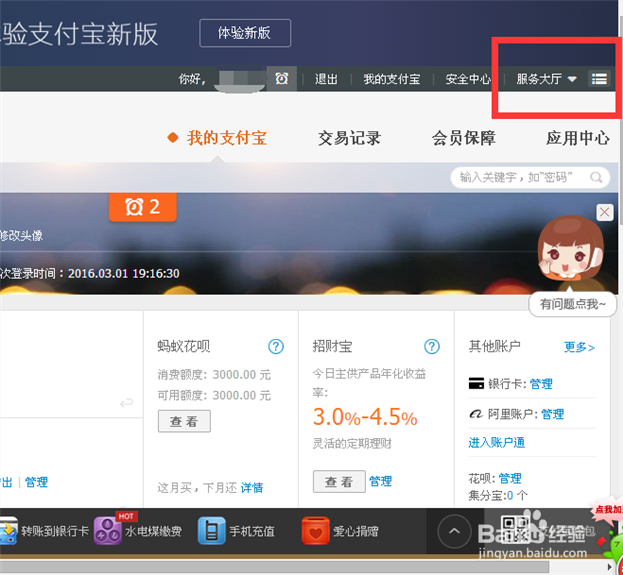Open 更多> link in 其他账户
The image size is (623, 575).
click(579, 347)
